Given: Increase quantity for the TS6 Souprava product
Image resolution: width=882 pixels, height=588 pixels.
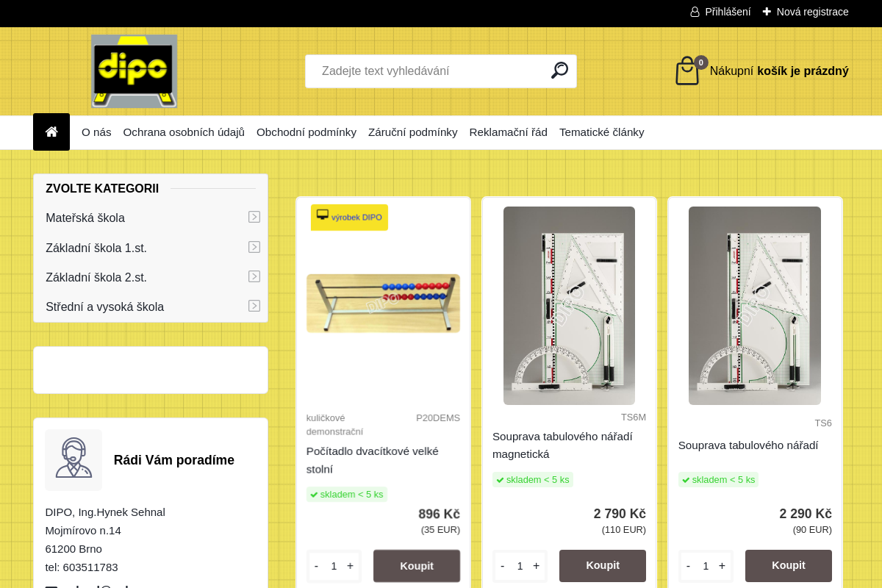Looking at the screenshot, I should 722,566.
